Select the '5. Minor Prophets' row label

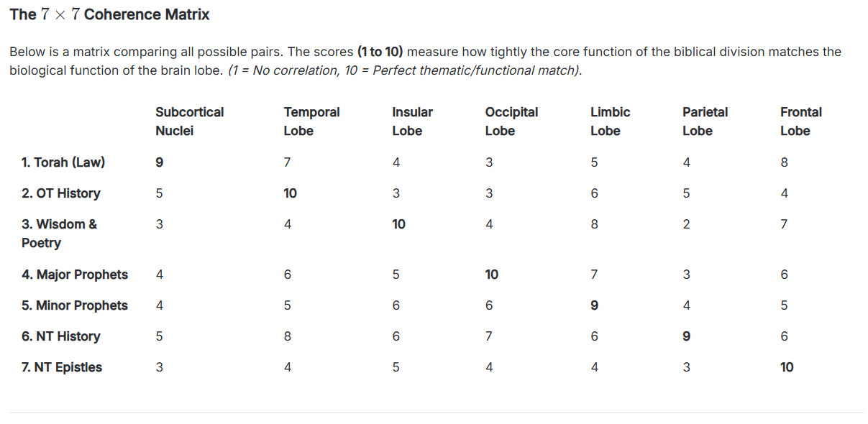[x=75, y=305]
